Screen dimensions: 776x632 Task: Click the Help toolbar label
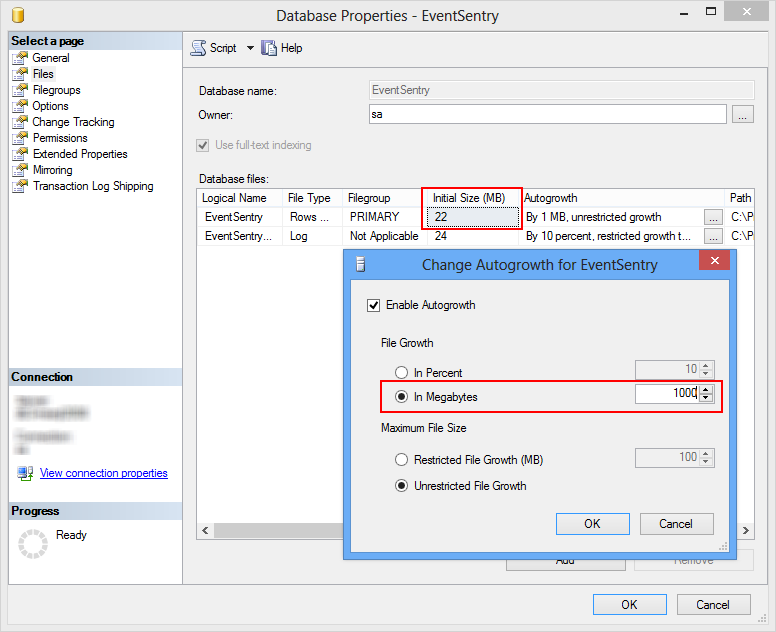291,48
